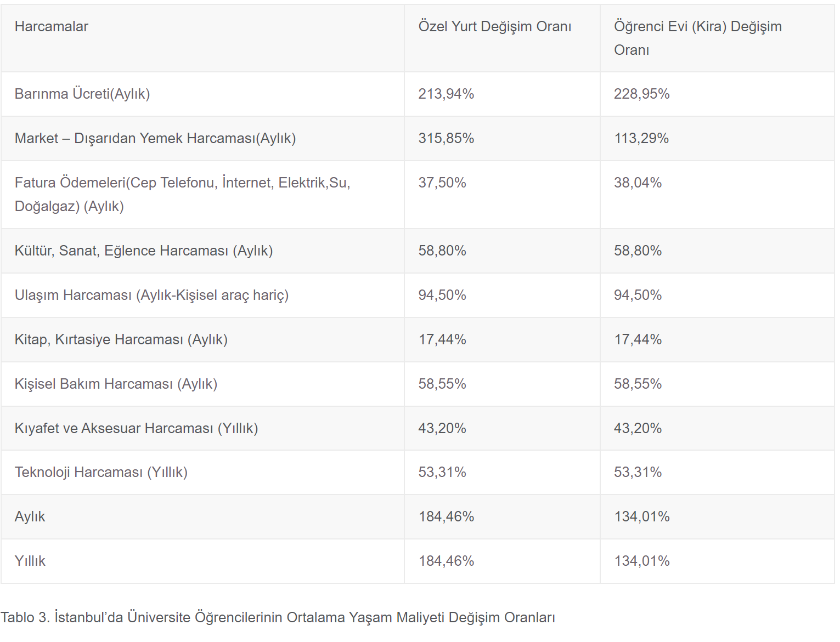The width and height of the screenshot is (840, 642).
Task: Click the 228,95% cell
Action: coord(641,94)
